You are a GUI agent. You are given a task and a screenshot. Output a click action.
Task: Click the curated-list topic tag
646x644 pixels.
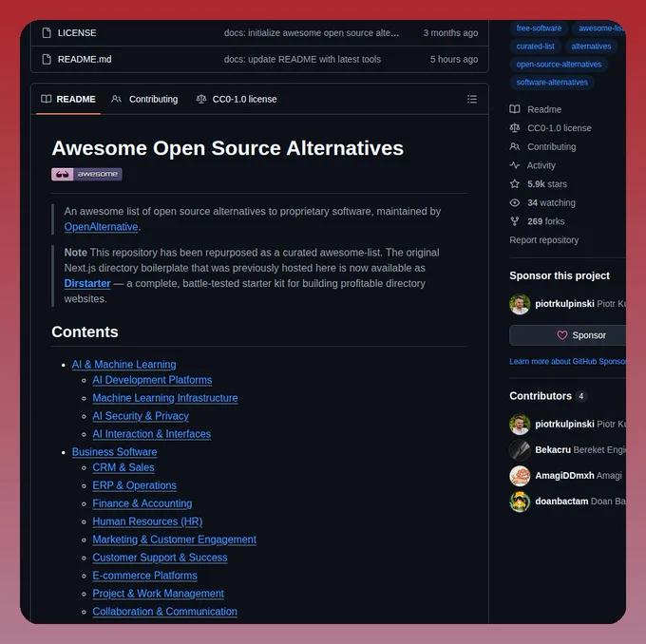535,47
